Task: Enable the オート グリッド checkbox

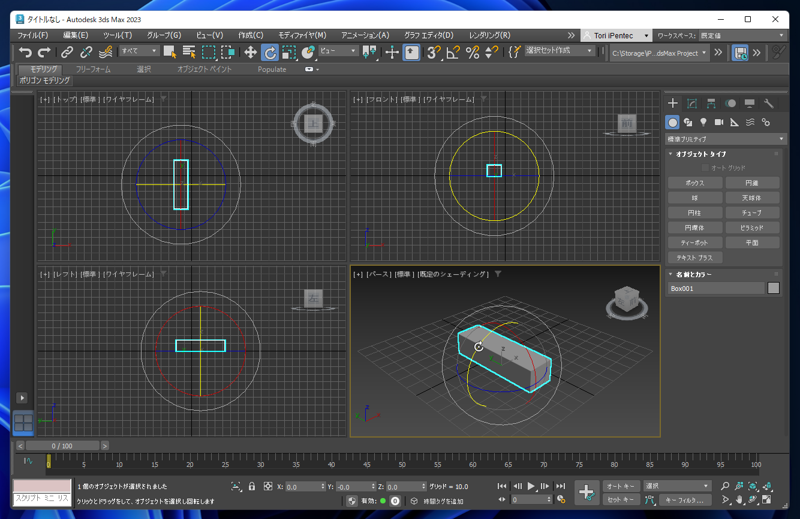Action: [x=705, y=168]
